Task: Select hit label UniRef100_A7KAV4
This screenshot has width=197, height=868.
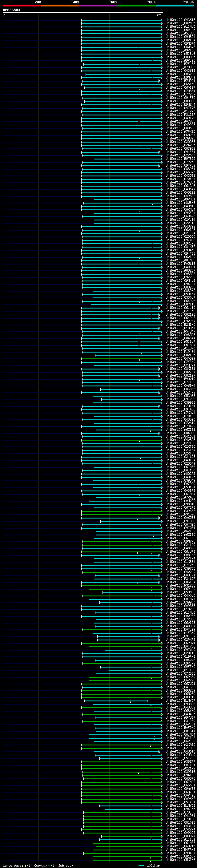Action: [x=180, y=413]
